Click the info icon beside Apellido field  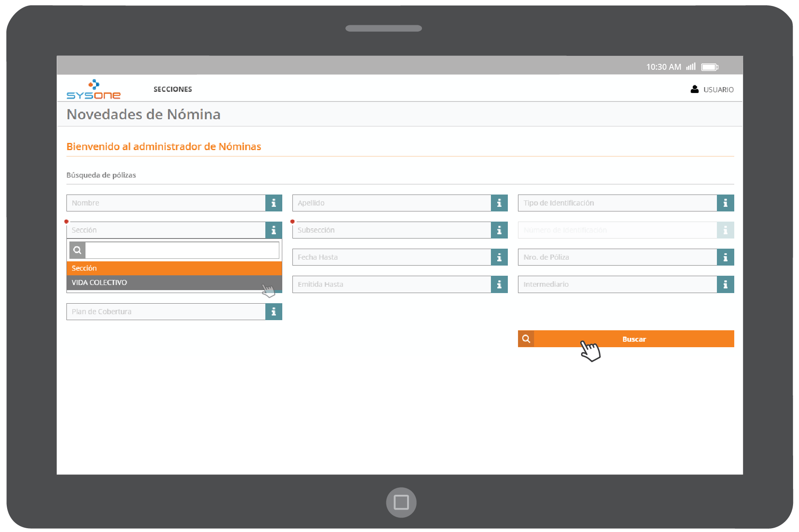pos(499,203)
